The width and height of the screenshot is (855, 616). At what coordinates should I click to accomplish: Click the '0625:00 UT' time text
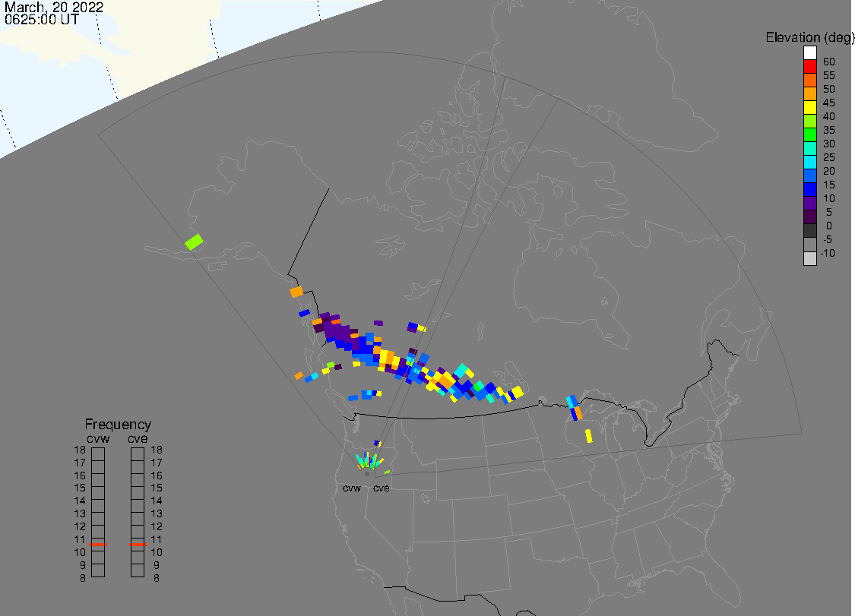point(42,20)
